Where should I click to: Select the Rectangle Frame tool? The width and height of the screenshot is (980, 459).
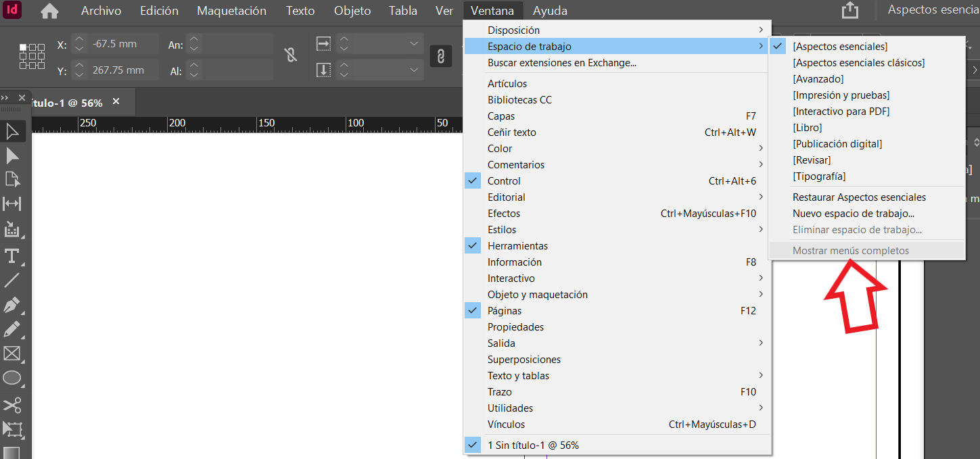coord(13,354)
